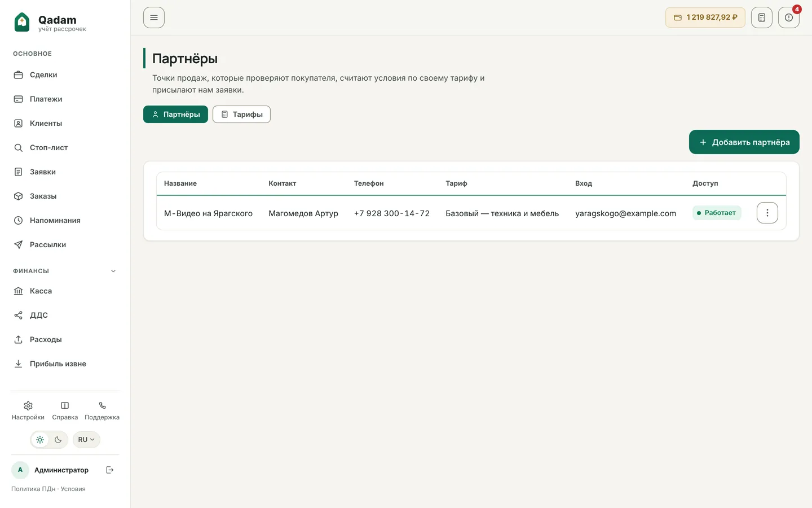The width and height of the screenshot is (812, 508).
Task: Click the logout icon next to Администратор
Action: click(110, 470)
